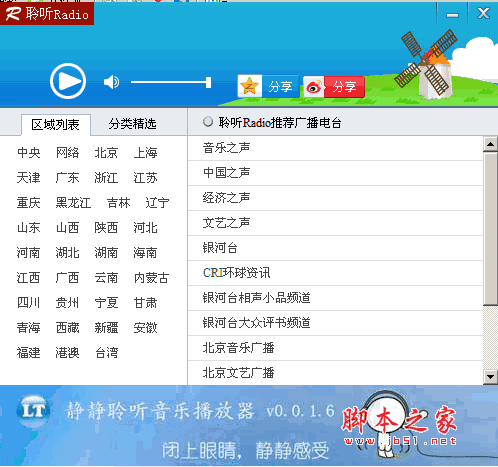Tune to 北京文艺广播
498x467 pixels.
(x=335, y=373)
